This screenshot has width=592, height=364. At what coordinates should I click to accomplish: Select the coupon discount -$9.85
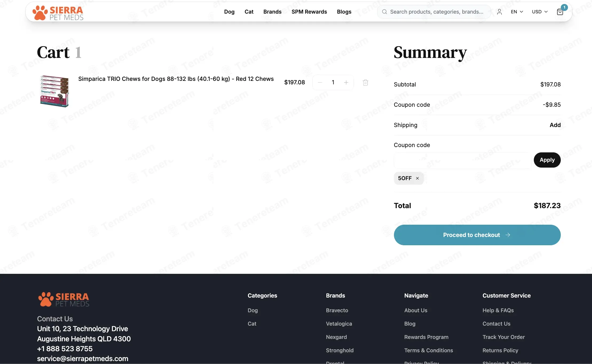pos(552,105)
